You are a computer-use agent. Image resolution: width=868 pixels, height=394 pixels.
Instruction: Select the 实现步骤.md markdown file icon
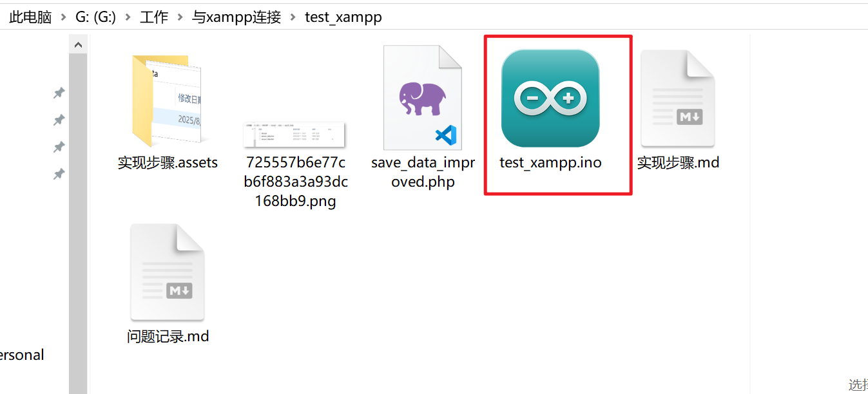coord(678,98)
